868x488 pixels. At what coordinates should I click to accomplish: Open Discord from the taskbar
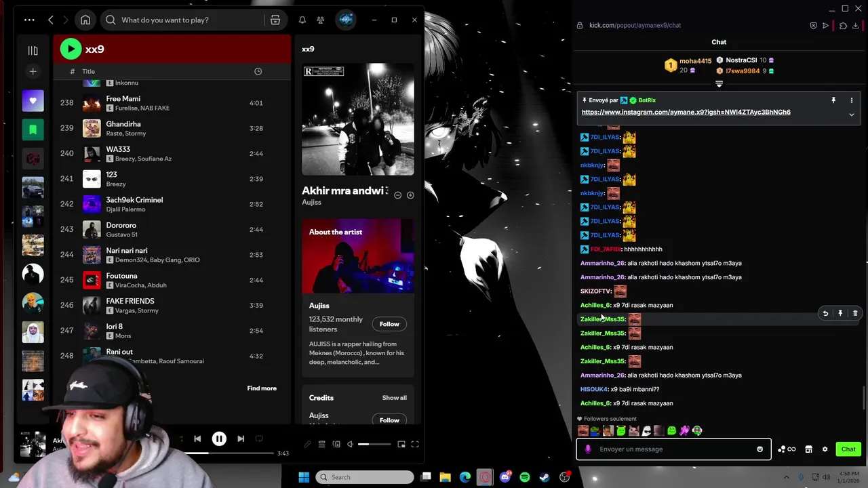tap(505, 477)
